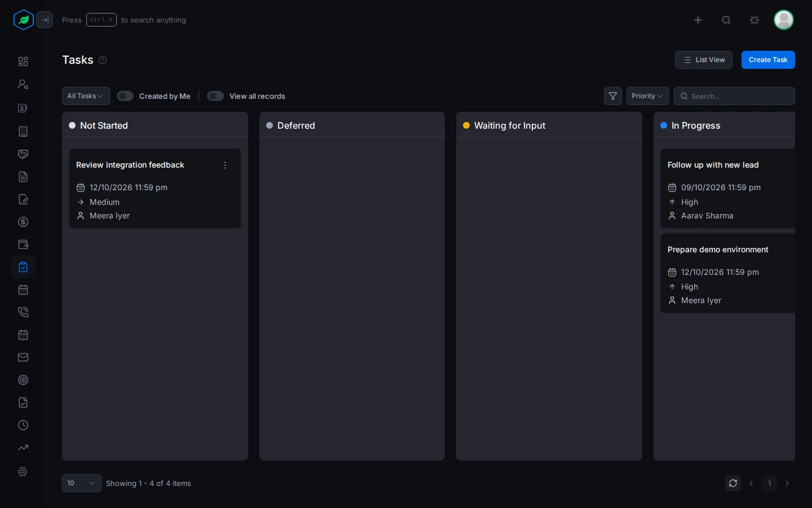Collapse the sidebar with the arrow button
This screenshot has height=508, width=812.
[45, 20]
